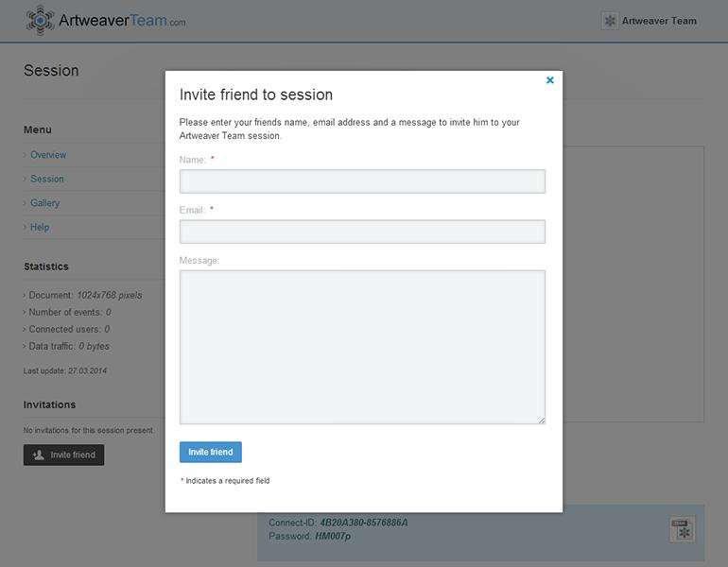The image size is (728, 567).
Task: Click the Artweaver file icon in connect box
Action: pyautogui.click(x=682, y=529)
